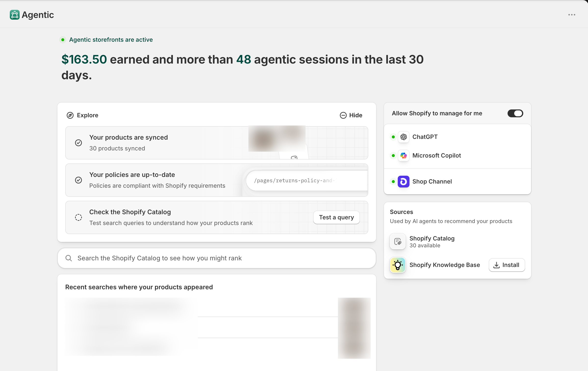588x371 pixels.
Task: Open the three-dots more options menu
Action: coord(572,15)
